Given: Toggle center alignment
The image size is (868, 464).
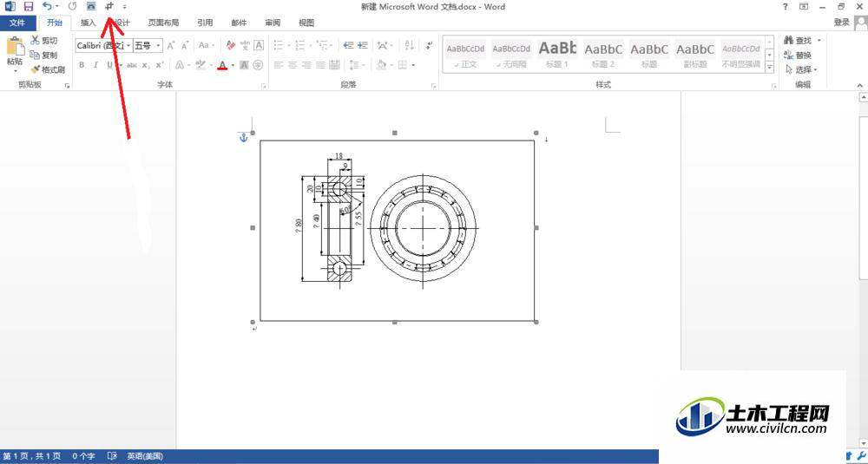Looking at the screenshot, I should point(293,65).
